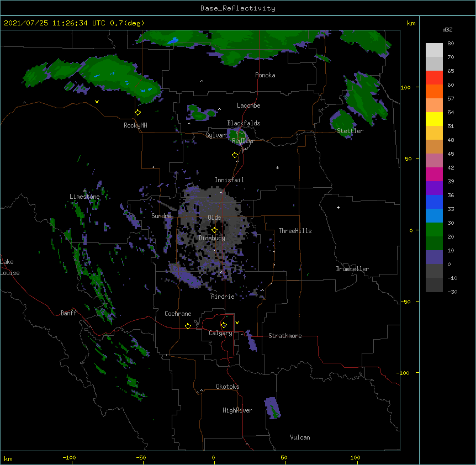Viewport: 476px width, 465px height.
Task: Click the yellow diamond marker above RockyMH
Action: pyautogui.click(x=138, y=113)
